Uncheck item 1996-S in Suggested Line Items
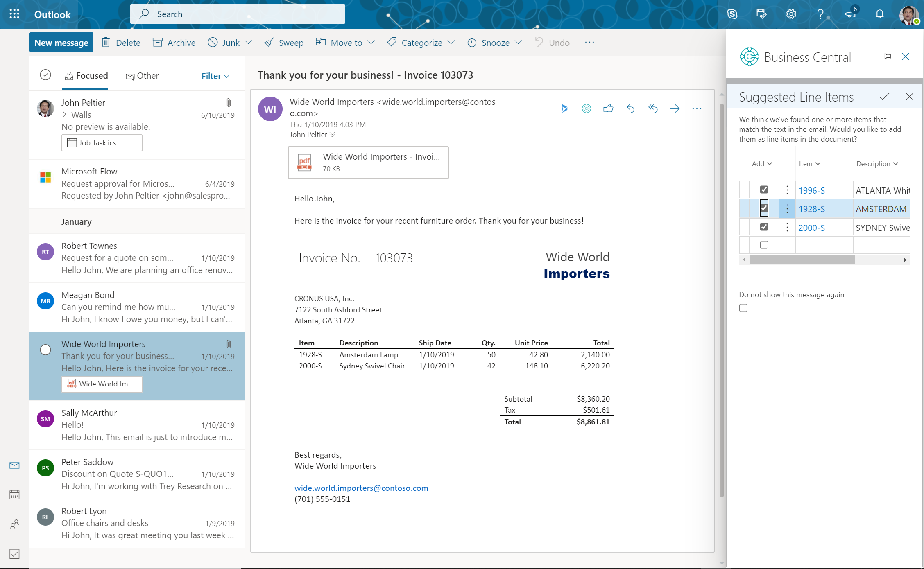The height and width of the screenshot is (569, 924). [763, 190]
